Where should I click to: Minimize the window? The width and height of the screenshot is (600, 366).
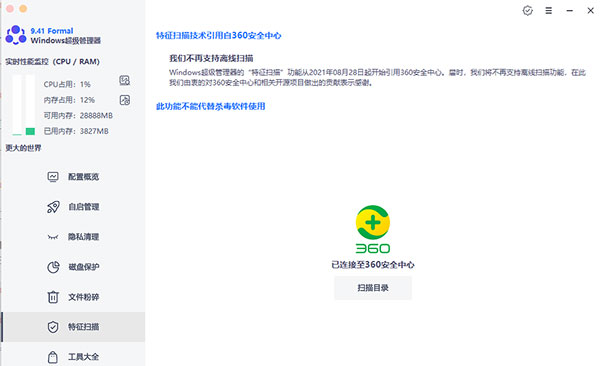pyautogui.click(x=570, y=11)
